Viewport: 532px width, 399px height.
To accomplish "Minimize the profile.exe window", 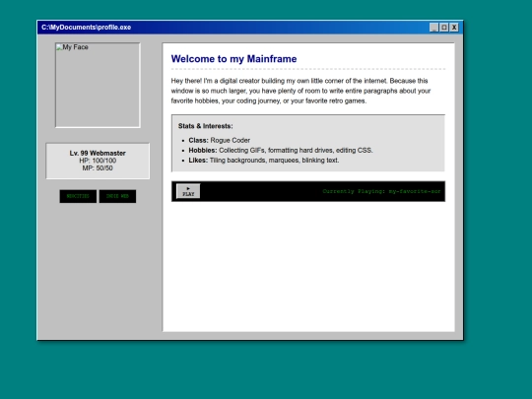I will coord(433,28).
